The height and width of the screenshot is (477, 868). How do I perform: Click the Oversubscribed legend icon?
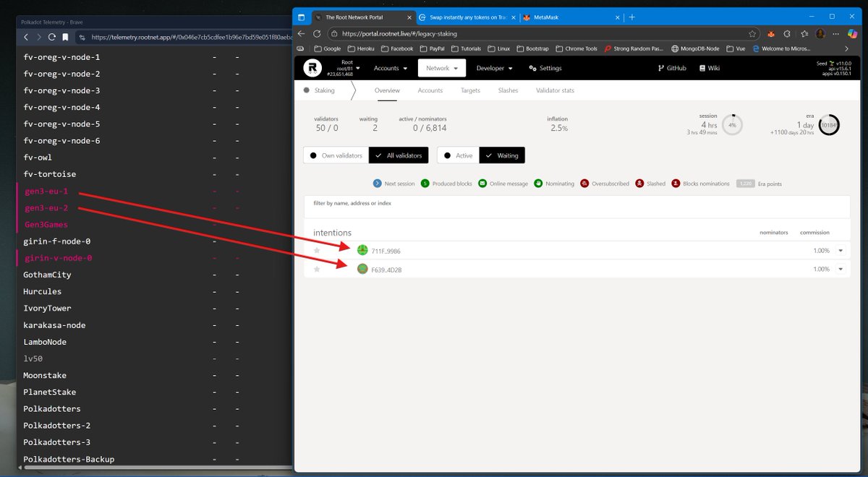tap(584, 184)
